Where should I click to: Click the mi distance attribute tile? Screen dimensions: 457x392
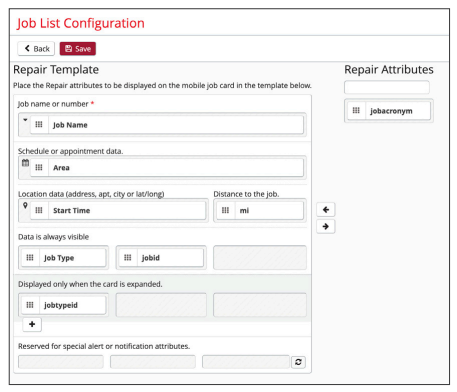[260, 210]
